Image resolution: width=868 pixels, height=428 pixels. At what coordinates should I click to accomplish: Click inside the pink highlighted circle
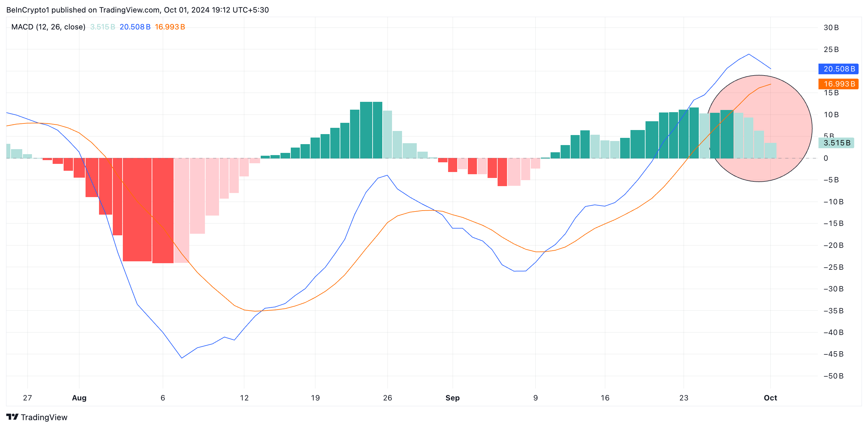[759, 128]
